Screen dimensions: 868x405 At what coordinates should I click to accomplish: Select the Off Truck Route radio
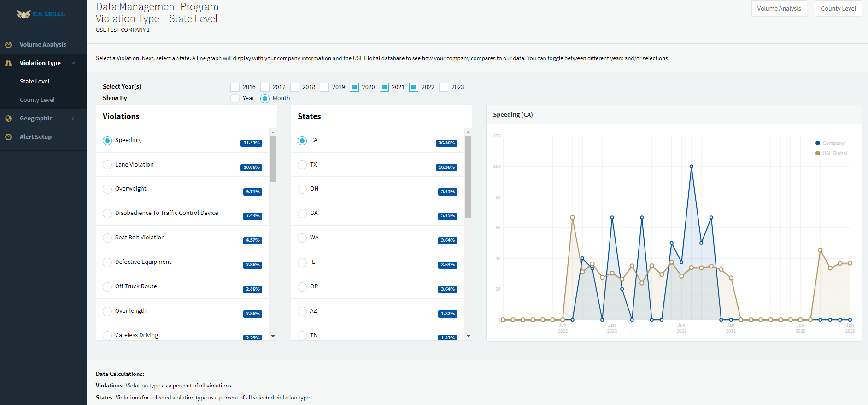coord(107,287)
